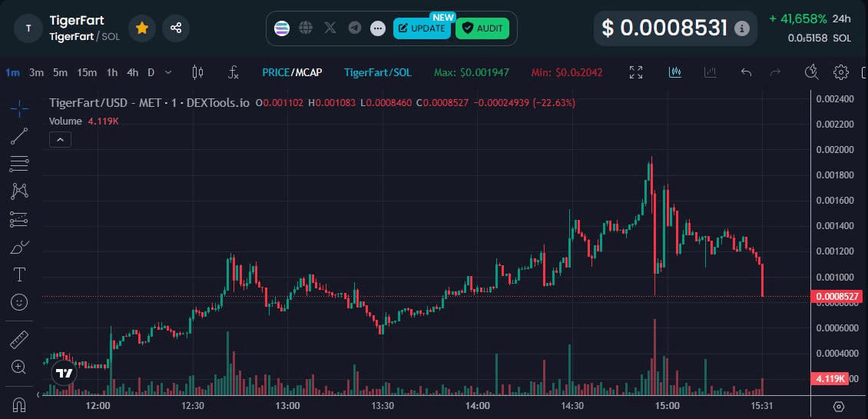Open the Telegram social icon

[x=354, y=28]
